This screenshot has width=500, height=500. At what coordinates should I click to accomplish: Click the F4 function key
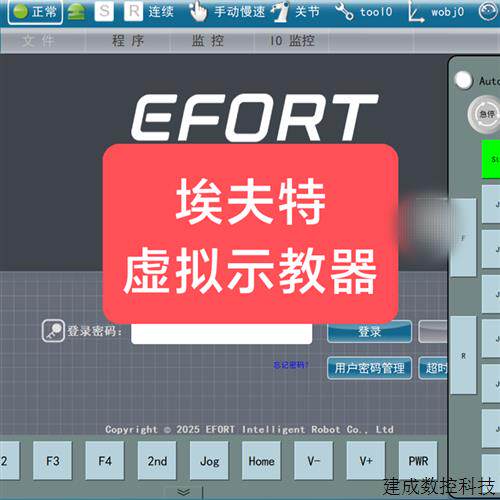[x=105, y=461]
